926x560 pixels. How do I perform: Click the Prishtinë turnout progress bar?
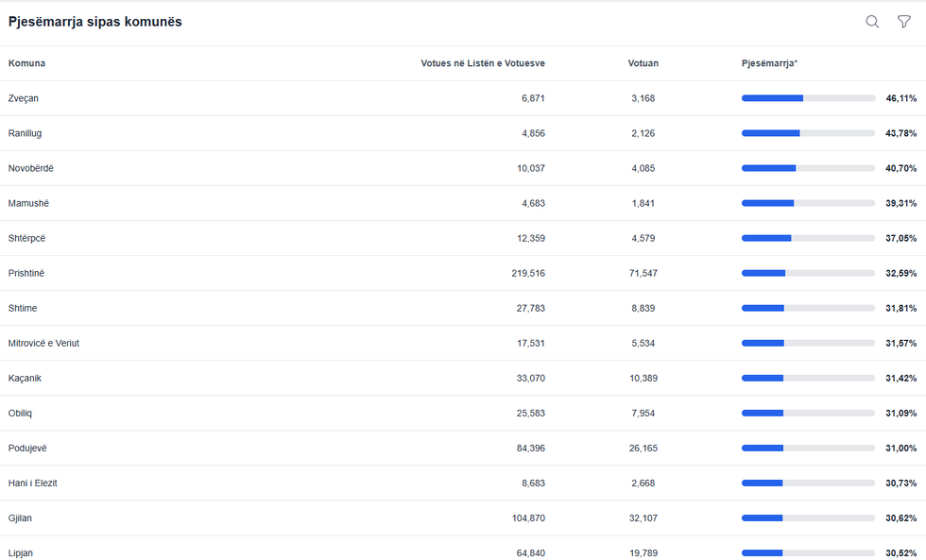pyautogui.click(x=808, y=273)
